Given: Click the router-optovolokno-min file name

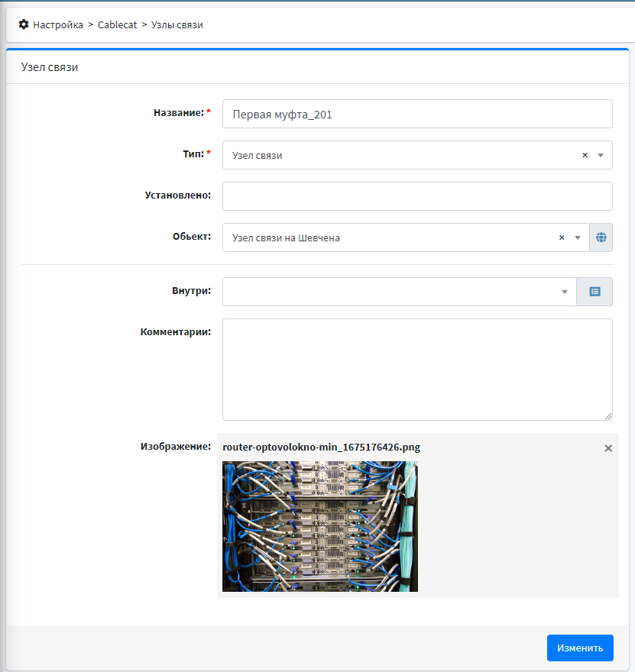Looking at the screenshot, I should [321, 447].
